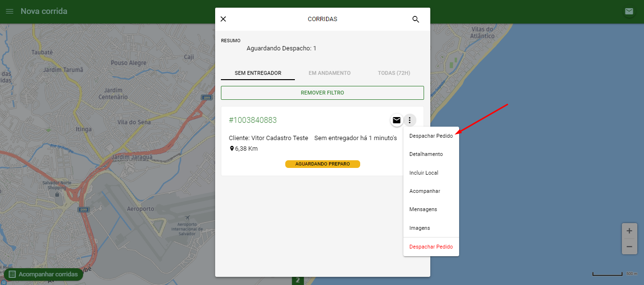The image size is (644, 285).
Task: Select Detalhamento from the order menu
Action: (x=431, y=154)
